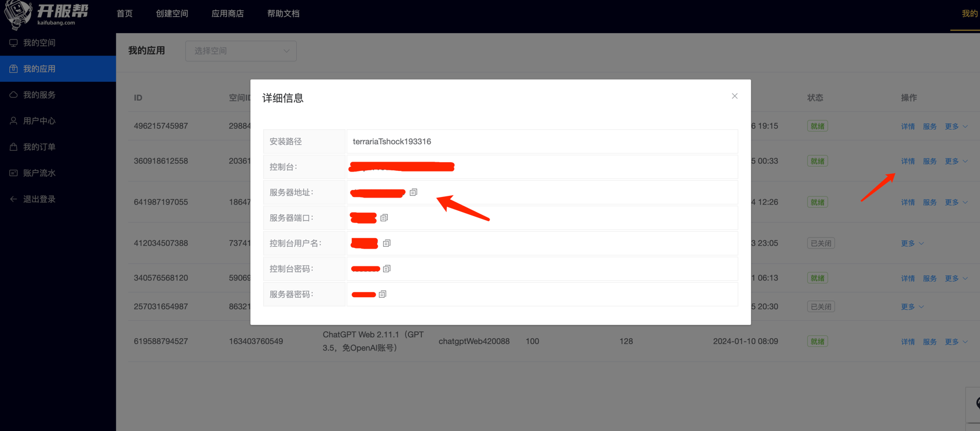Click install path terrariaTshock193316
The image size is (980, 431).
[392, 141]
